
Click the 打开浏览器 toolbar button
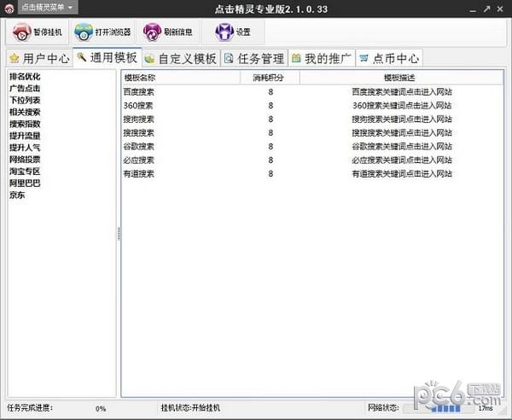pyautogui.click(x=102, y=32)
